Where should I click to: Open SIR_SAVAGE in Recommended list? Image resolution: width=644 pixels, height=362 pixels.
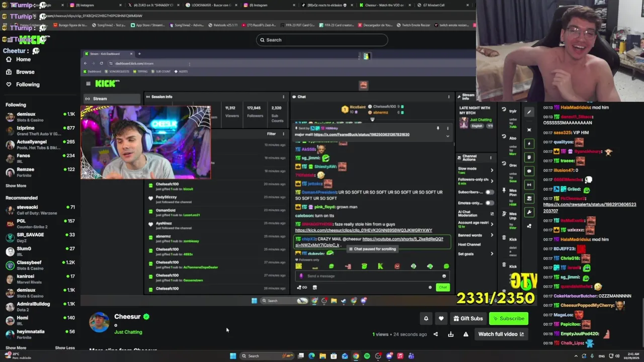(x=40, y=237)
